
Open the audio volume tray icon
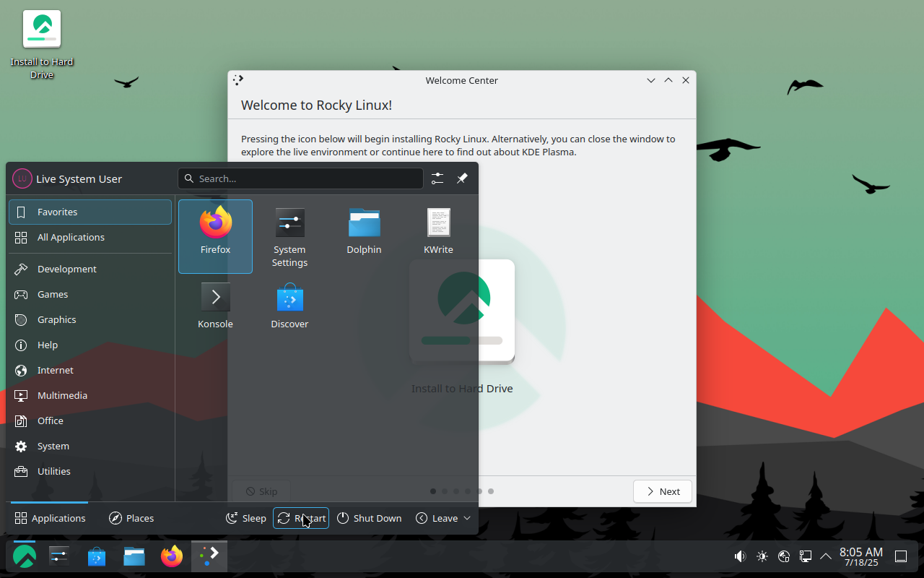(x=740, y=556)
